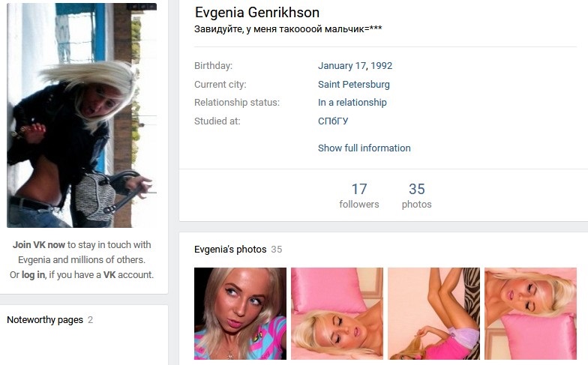This screenshot has width=588, height=365.
Task: Open second thumbnail showing pink pillow above
Action: [x=337, y=313]
